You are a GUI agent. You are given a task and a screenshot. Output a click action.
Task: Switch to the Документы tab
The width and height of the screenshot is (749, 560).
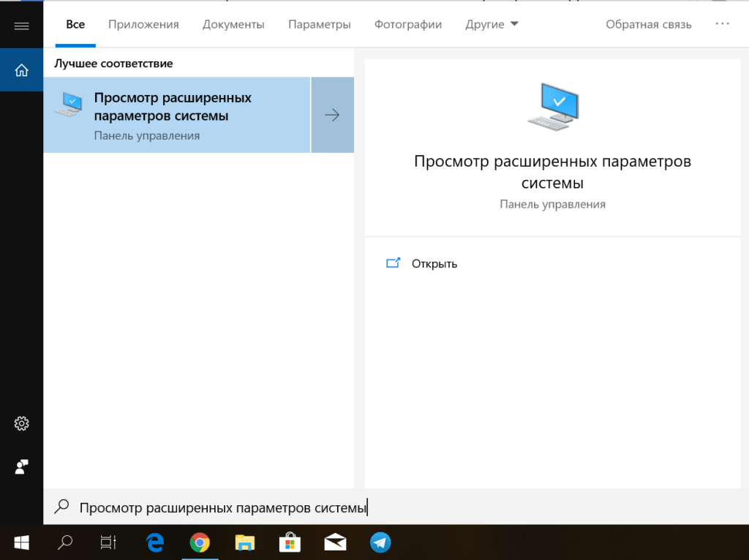coord(233,24)
